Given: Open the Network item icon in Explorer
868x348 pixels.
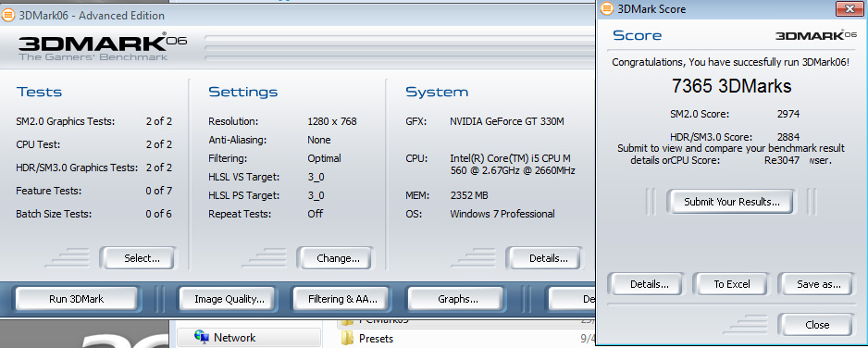Looking at the screenshot, I should click(202, 337).
